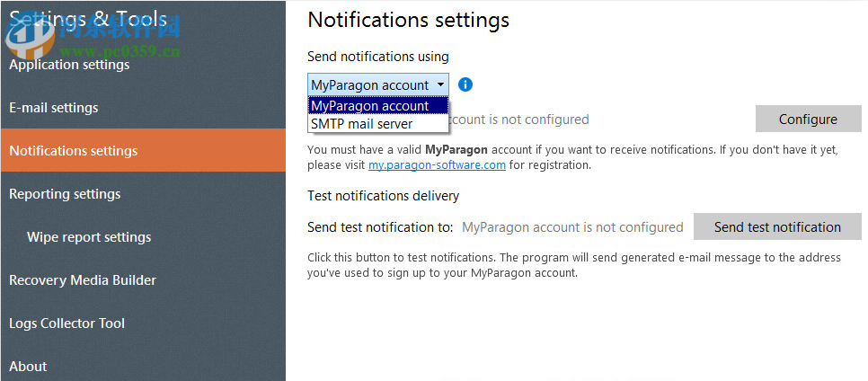This screenshot has height=381, width=868.
Task: Click the Test notifications delivery heading
Action: pos(383,196)
